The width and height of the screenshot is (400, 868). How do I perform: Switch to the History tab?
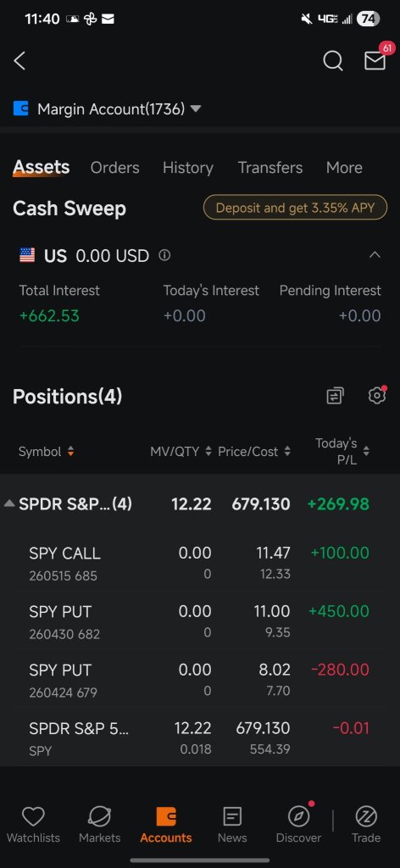188,168
